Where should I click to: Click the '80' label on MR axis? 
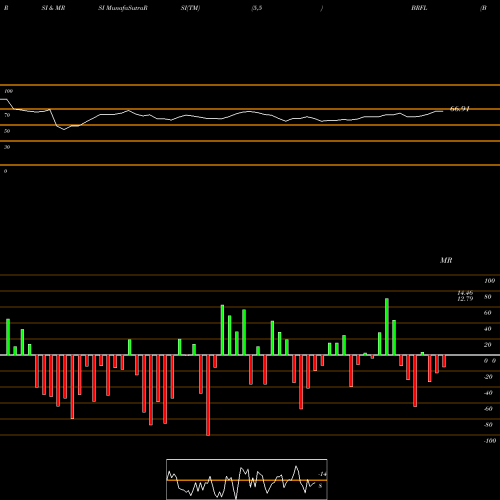pyautogui.click(x=488, y=297)
